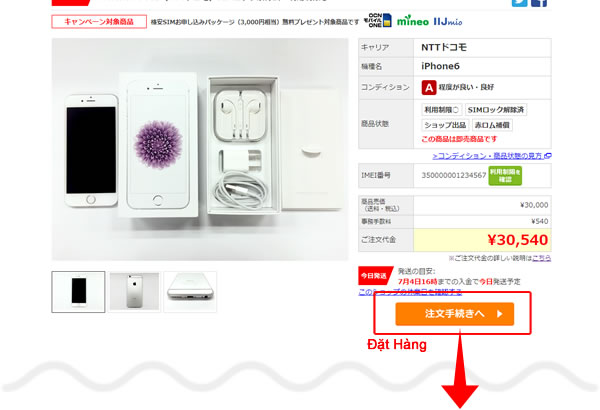Open the shop holiday confirmation link
Screen dimensions: 600x410
410,292
